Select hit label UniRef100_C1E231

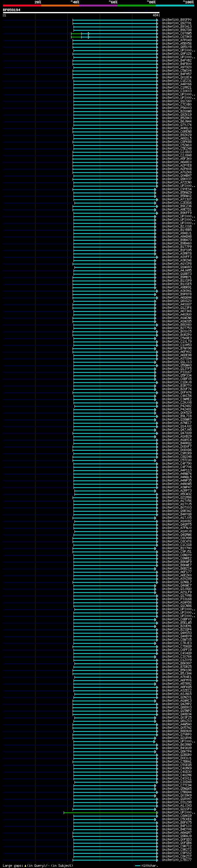176,81
